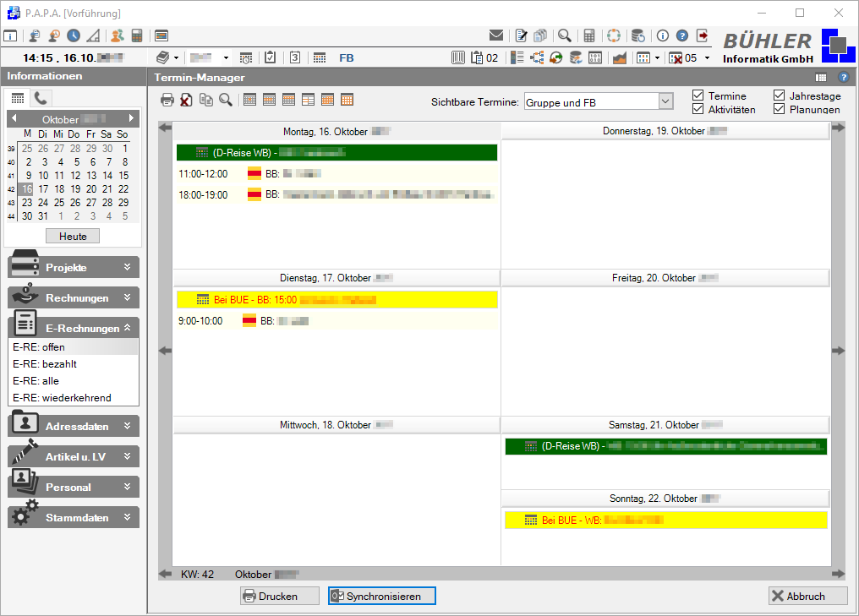Click the blue question mark help icon

click(x=682, y=35)
